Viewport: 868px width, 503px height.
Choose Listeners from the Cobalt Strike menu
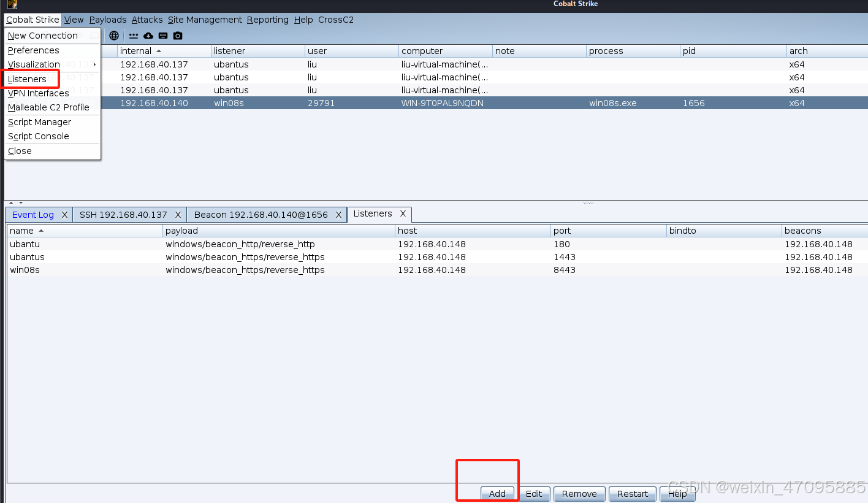(x=52, y=79)
